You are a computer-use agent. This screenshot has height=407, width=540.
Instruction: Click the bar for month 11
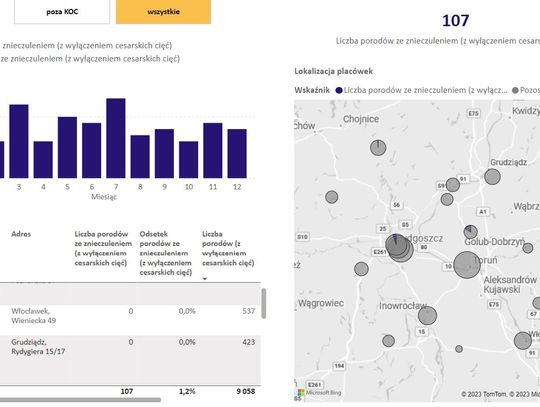(x=213, y=150)
